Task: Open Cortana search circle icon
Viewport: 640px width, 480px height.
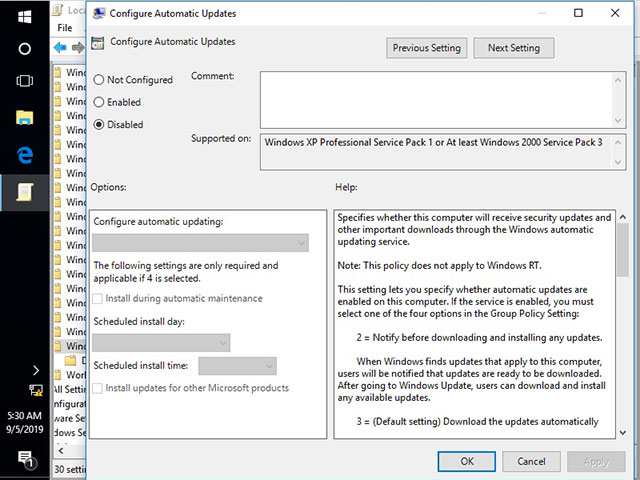Action: click(24, 49)
